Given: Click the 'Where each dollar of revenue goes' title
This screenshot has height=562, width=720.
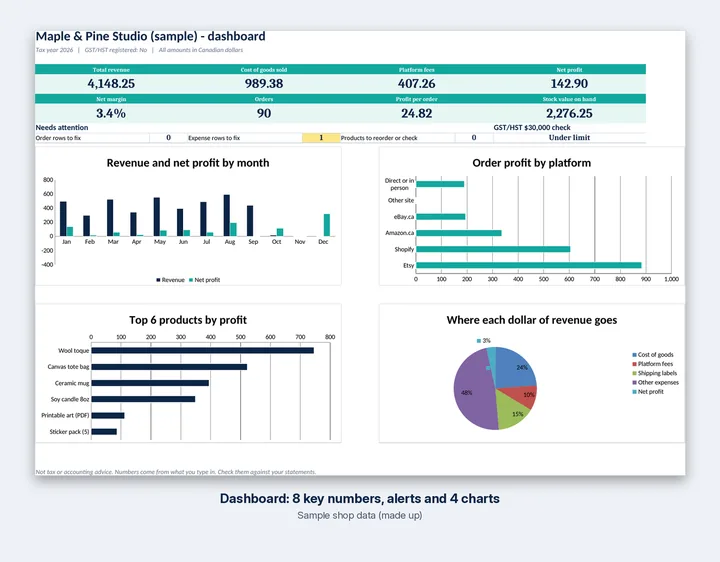Looking at the screenshot, I should pyautogui.click(x=532, y=320).
